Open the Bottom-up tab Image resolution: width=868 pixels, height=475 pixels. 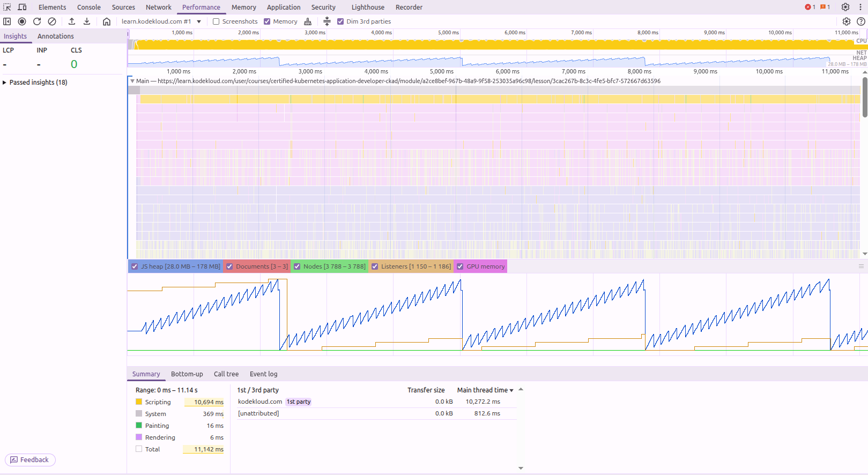click(187, 374)
